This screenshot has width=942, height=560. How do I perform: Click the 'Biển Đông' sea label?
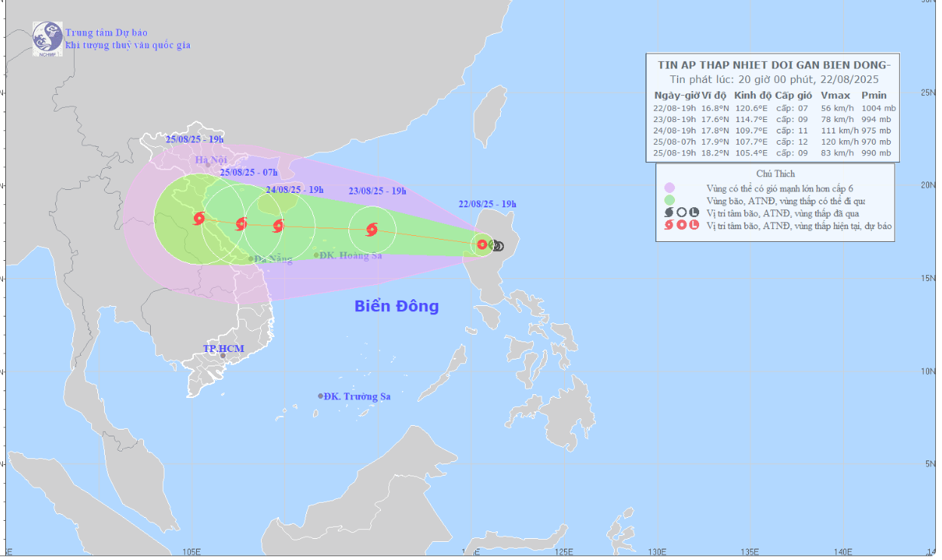point(397,306)
